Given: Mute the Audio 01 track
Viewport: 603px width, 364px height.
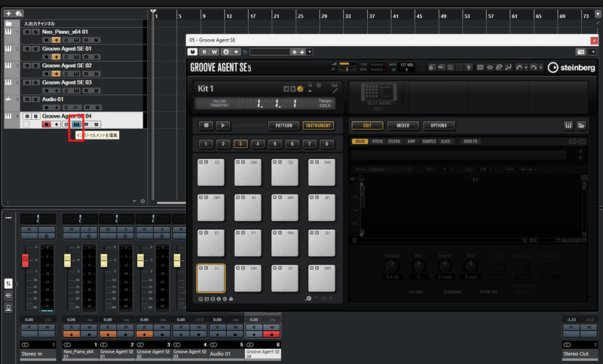Looking at the screenshot, I should [27, 99].
